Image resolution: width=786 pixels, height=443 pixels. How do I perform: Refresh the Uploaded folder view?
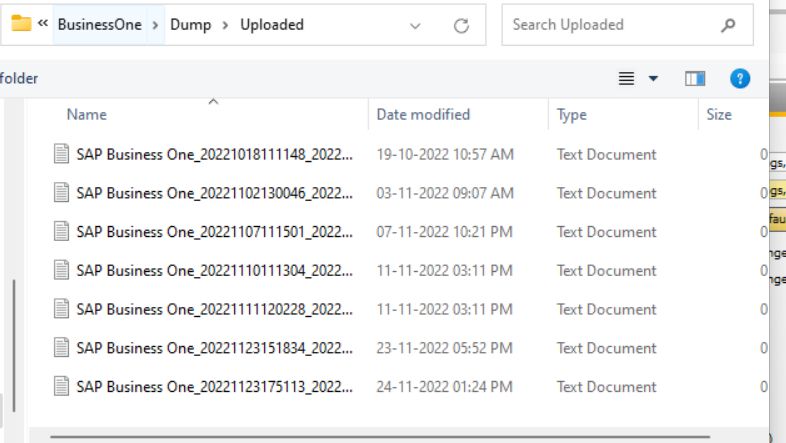pos(461,26)
